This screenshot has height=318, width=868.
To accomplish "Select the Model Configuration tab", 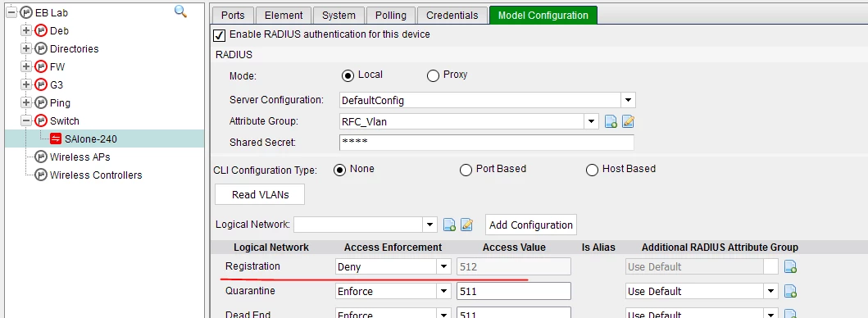I will pyautogui.click(x=543, y=16).
